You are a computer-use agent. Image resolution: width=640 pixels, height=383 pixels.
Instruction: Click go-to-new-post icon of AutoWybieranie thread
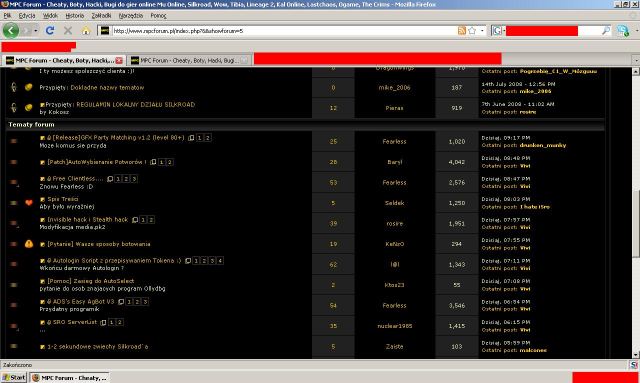[x=42, y=163]
